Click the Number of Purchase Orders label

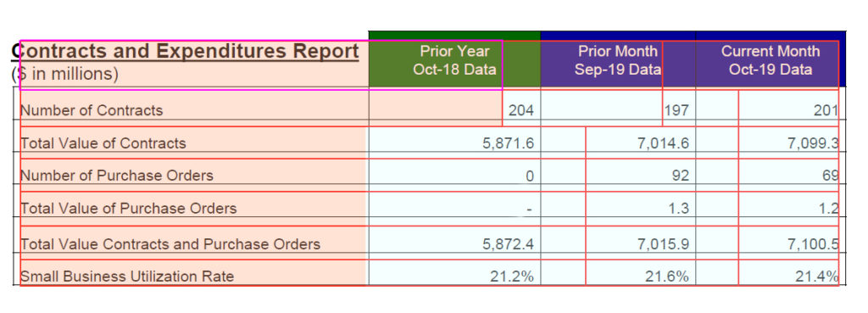pos(117,175)
